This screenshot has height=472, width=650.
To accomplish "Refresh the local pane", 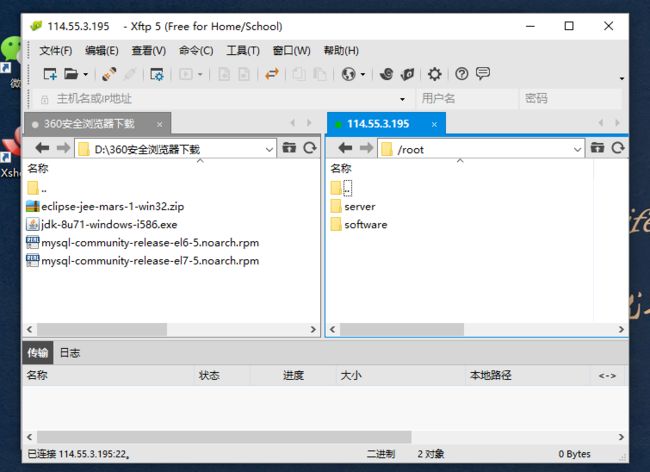I will click(310, 148).
